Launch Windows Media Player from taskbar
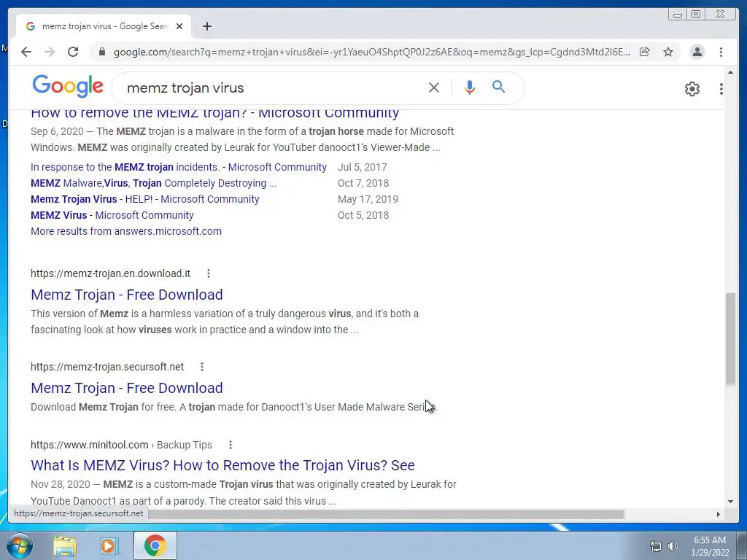 (109, 546)
